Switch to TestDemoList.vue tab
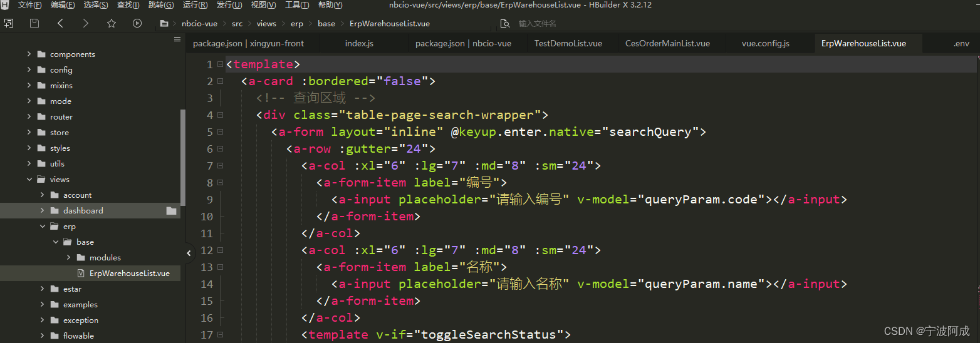 pos(568,43)
